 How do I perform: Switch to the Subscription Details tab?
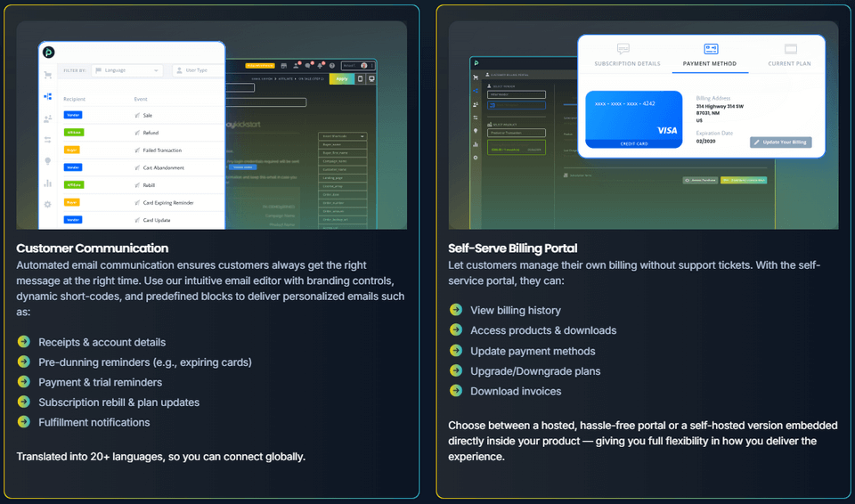[627, 55]
